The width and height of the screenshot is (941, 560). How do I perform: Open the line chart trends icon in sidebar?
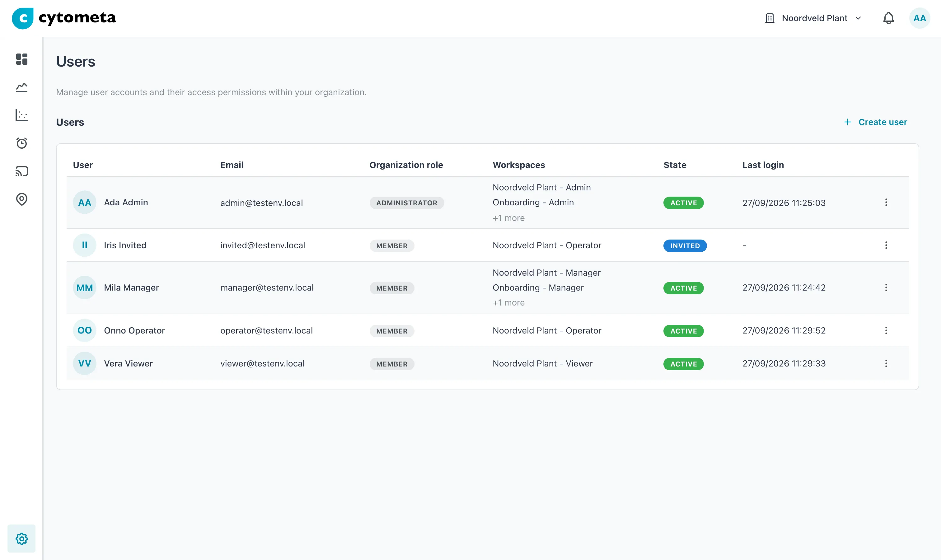pyautogui.click(x=21, y=87)
